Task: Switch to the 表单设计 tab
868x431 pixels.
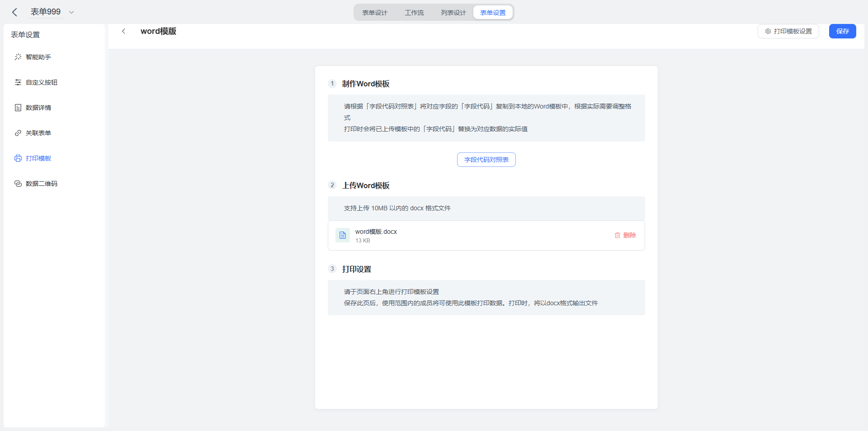Action: [375, 13]
